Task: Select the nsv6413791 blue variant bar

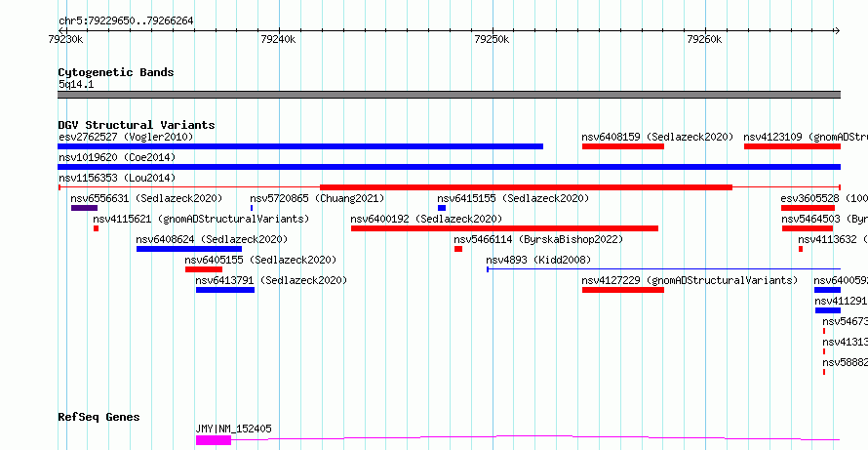Action: (x=225, y=290)
